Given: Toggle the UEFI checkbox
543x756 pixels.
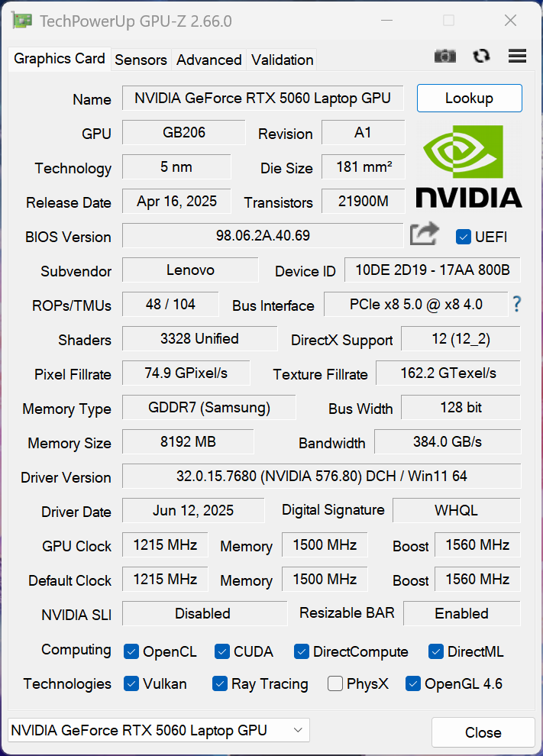Looking at the screenshot, I should (463, 237).
